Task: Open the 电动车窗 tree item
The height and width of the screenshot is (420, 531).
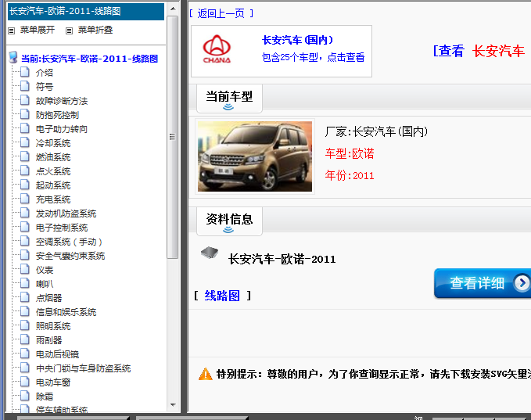Action: tap(53, 382)
